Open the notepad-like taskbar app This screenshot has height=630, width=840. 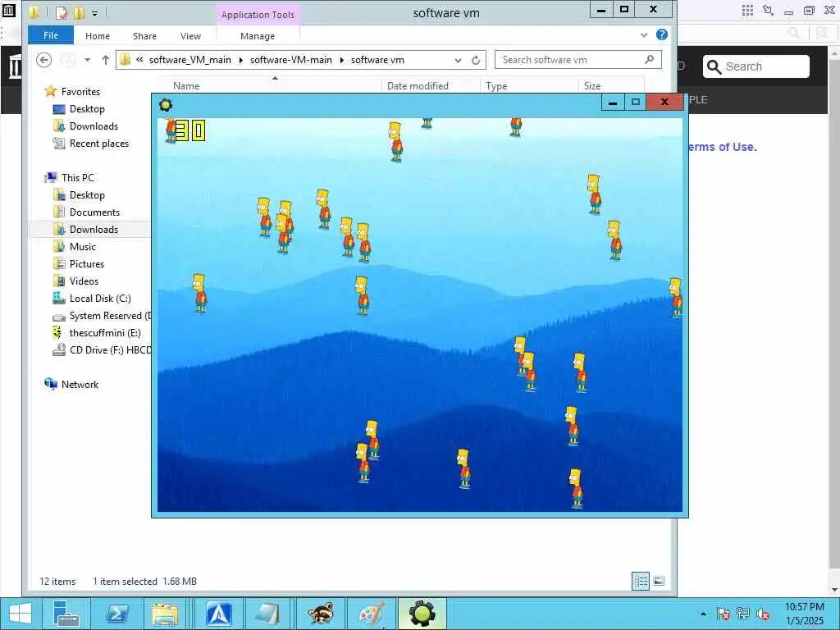[x=268, y=614]
